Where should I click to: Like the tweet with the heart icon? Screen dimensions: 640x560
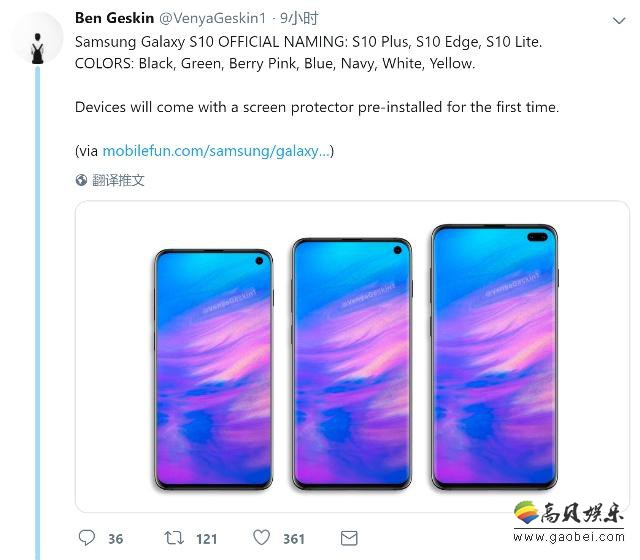point(261,538)
